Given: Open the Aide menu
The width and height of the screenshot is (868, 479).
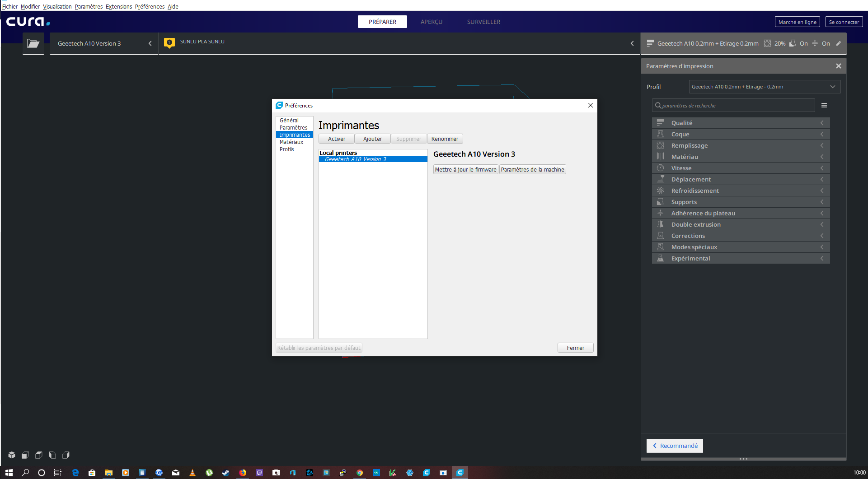Looking at the screenshot, I should tap(173, 6).
